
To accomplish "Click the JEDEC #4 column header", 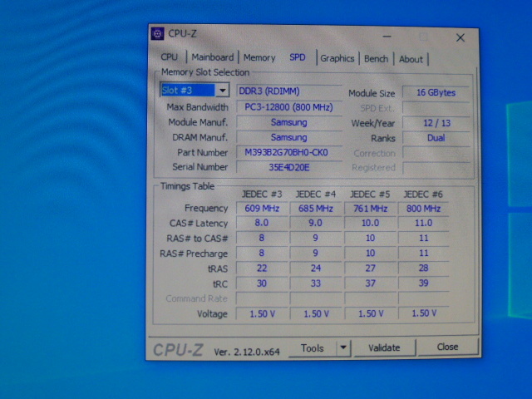I will [x=316, y=194].
